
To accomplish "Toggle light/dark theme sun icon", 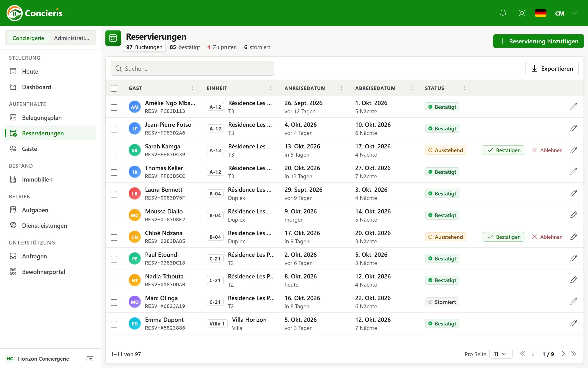I will 522,13.
